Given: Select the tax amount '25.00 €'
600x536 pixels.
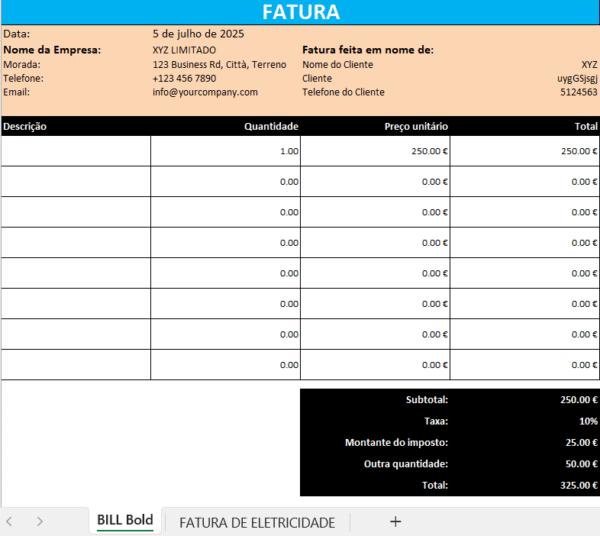Looking at the screenshot, I should pos(581,443).
